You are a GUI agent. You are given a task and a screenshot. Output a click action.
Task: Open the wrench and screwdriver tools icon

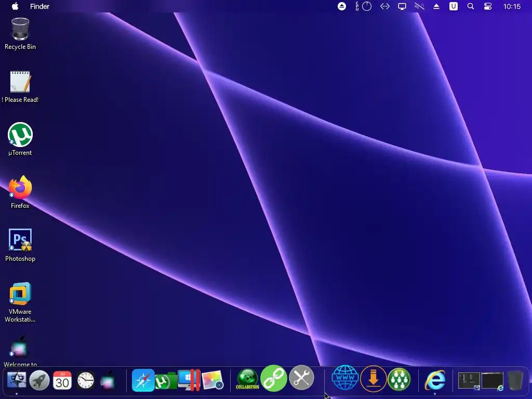pyautogui.click(x=301, y=378)
